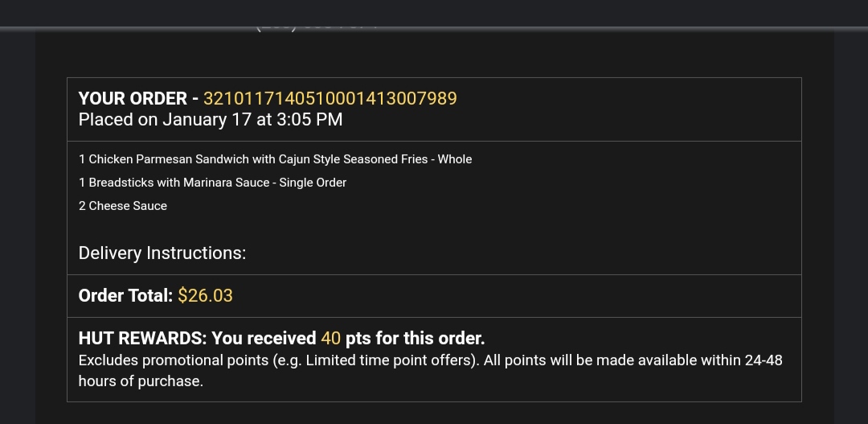Select the Breadsticks with Marinara Sauce item
The image size is (868, 424).
(x=178, y=183)
